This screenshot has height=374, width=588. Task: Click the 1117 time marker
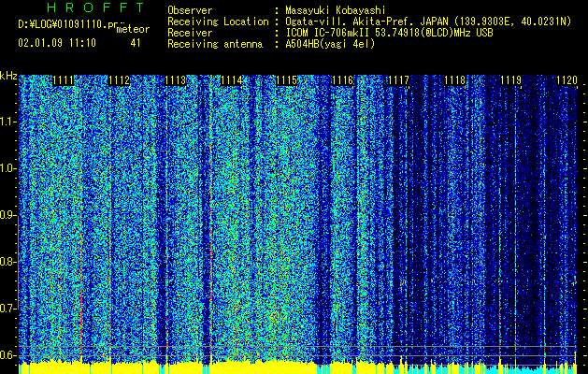[398, 80]
